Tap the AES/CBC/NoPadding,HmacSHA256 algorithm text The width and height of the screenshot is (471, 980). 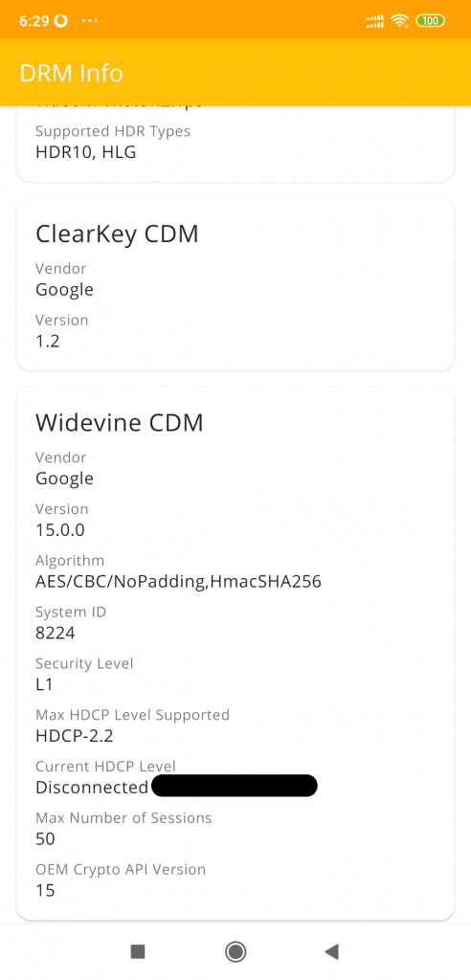click(178, 582)
